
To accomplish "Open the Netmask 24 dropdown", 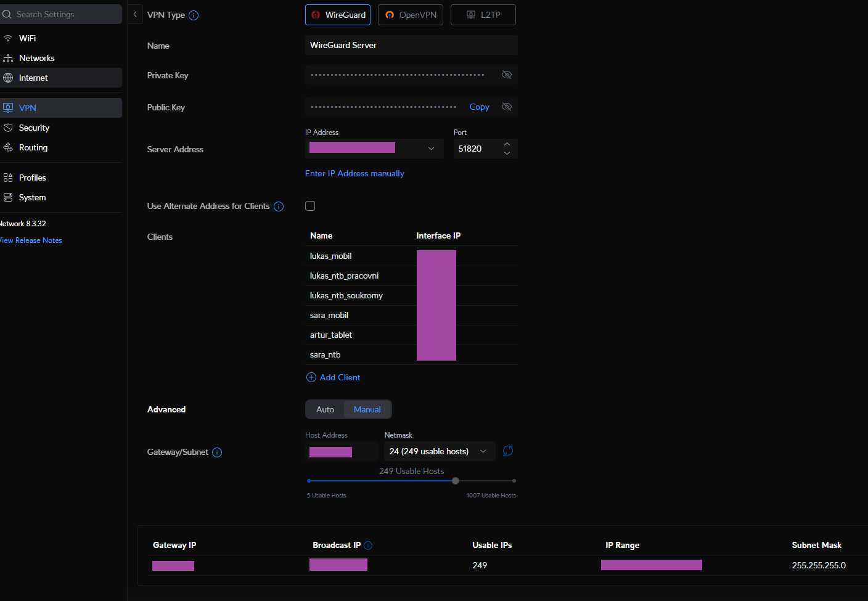I will point(440,451).
